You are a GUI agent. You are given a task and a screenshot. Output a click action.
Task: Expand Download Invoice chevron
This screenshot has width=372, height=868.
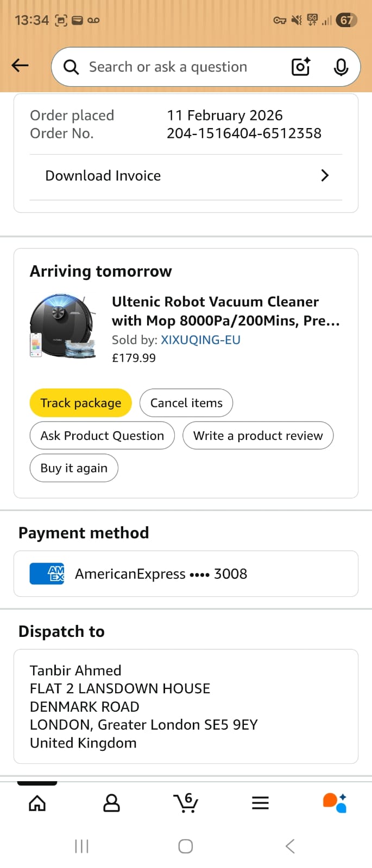click(325, 176)
